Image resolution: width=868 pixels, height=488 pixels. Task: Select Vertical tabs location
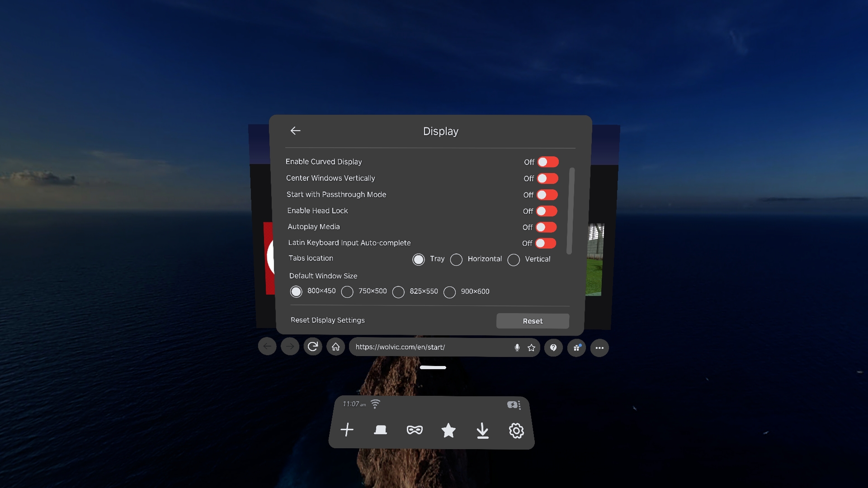tap(514, 260)
